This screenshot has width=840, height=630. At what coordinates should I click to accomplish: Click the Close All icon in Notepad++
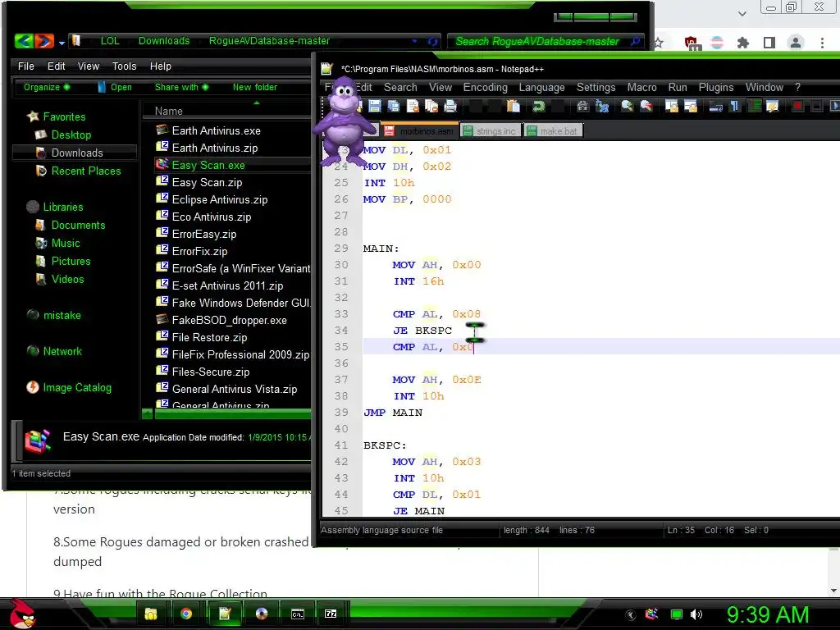pyautogui.click(x=431, y=106)
